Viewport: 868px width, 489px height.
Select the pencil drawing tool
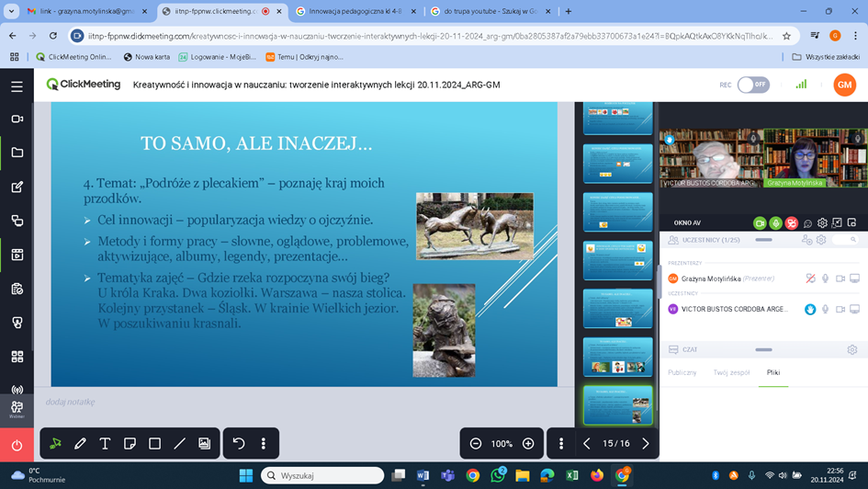80,444
